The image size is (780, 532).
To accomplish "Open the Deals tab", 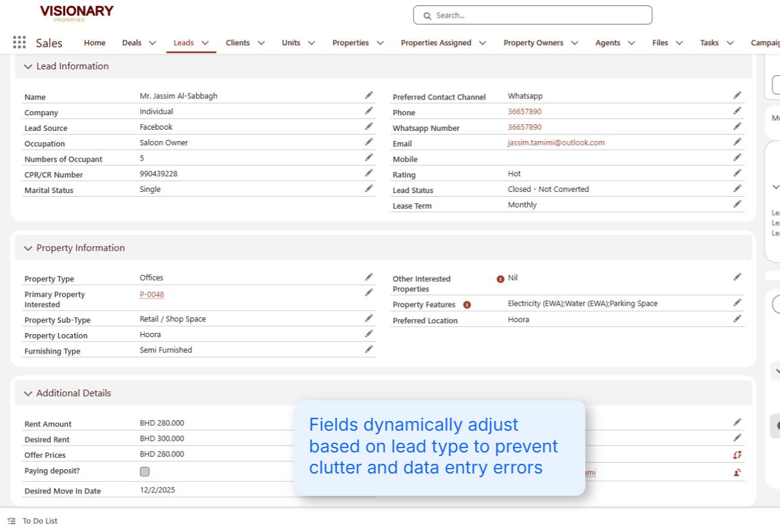I will (132, 43).
